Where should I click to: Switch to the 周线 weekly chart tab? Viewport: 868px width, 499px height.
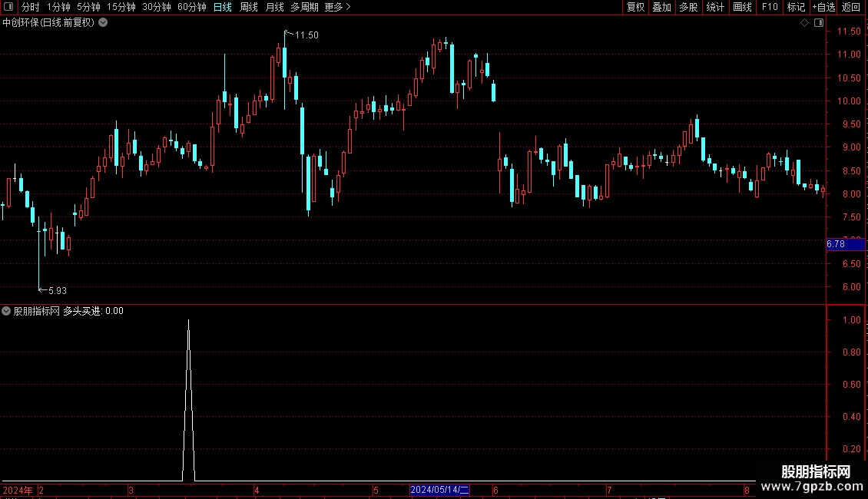249,7
